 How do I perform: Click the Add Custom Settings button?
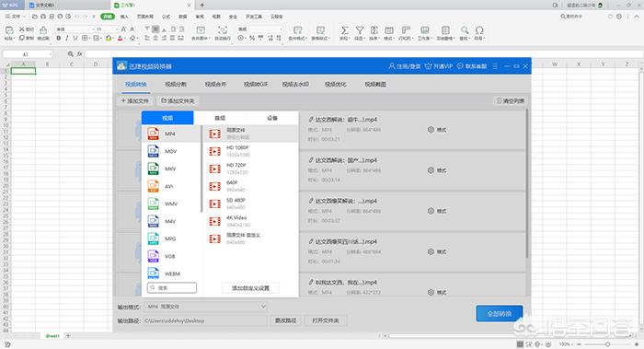250,288
